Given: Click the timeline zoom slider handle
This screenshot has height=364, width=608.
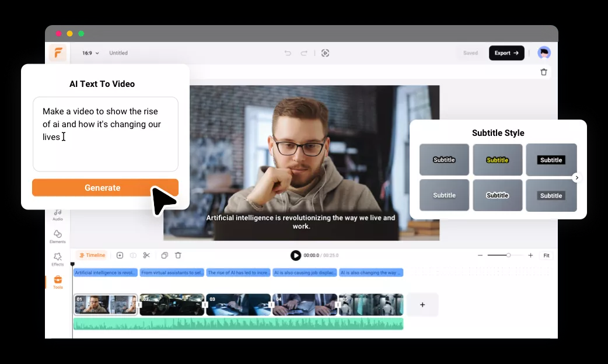Looking at the screenshot, I should (x=508, y=255).
